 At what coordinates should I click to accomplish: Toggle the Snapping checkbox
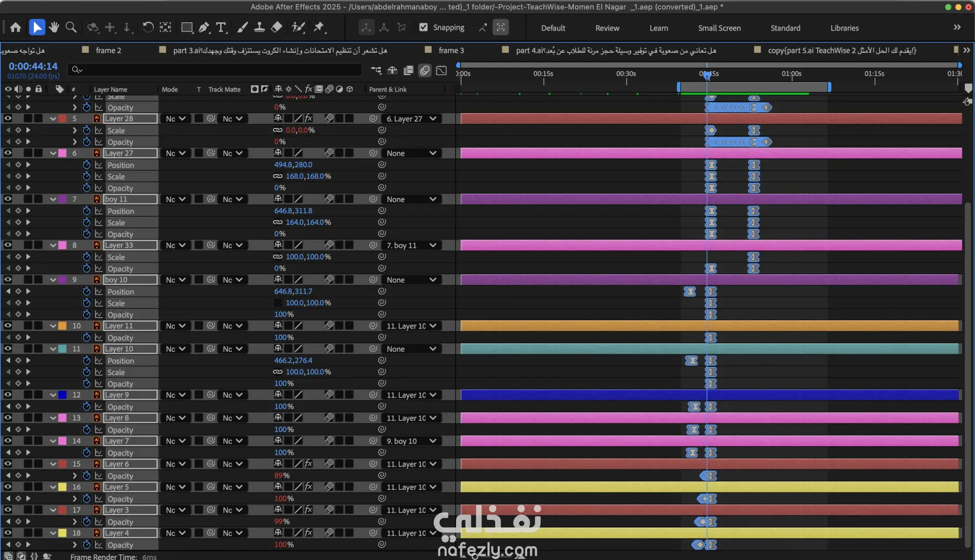[424, 27]
